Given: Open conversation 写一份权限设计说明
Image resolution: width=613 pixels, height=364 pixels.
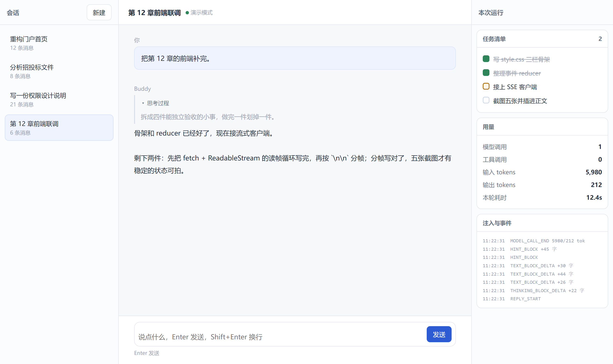Looking at the screenshot, I should coord(59,99).
